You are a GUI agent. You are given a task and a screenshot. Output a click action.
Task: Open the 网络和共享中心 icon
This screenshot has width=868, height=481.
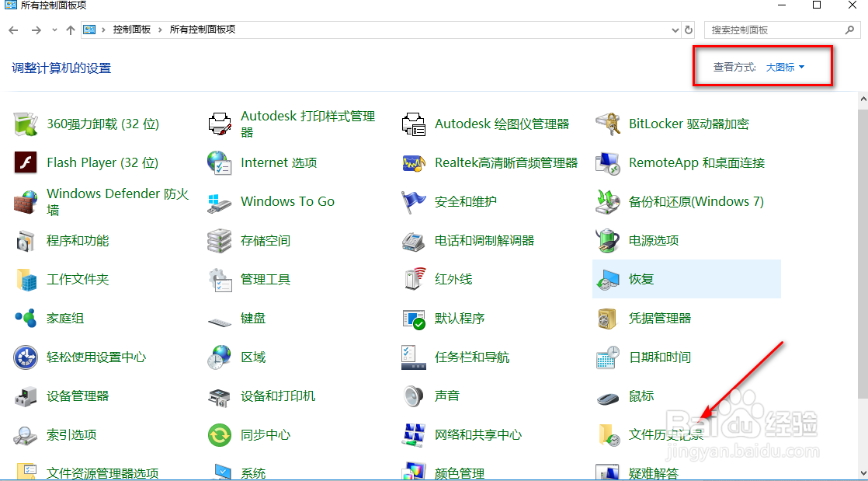[x=414, y=435]
